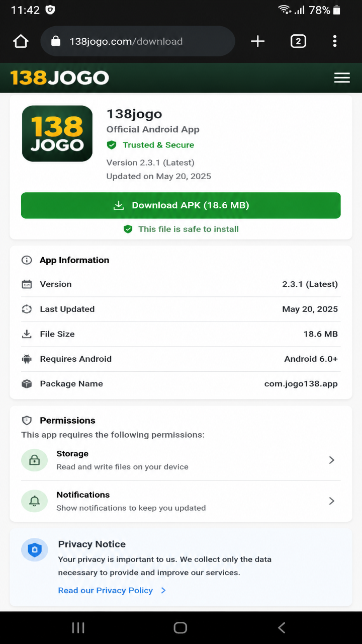Select the 'Notifications' permission title
This screenshot has height=644, width=362.
(83, 495)
